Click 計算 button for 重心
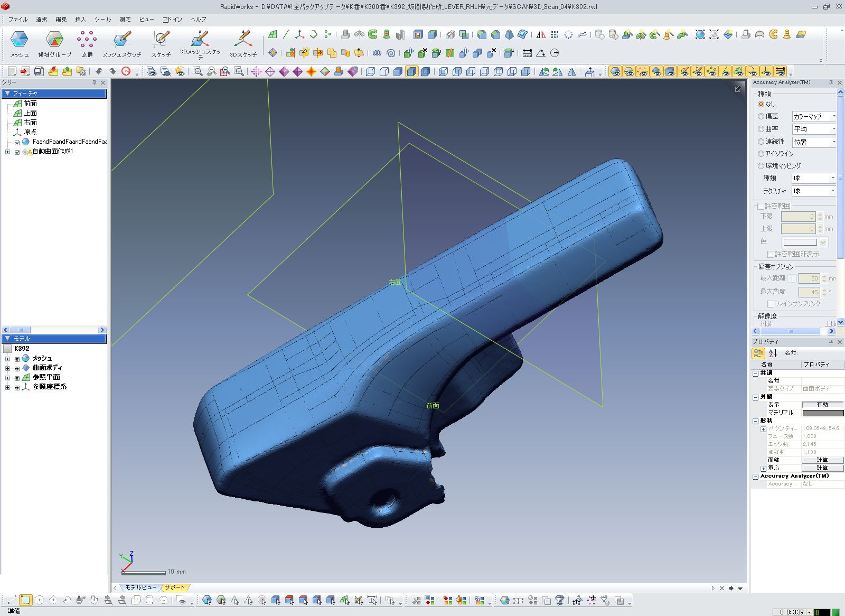 [822, 468]
